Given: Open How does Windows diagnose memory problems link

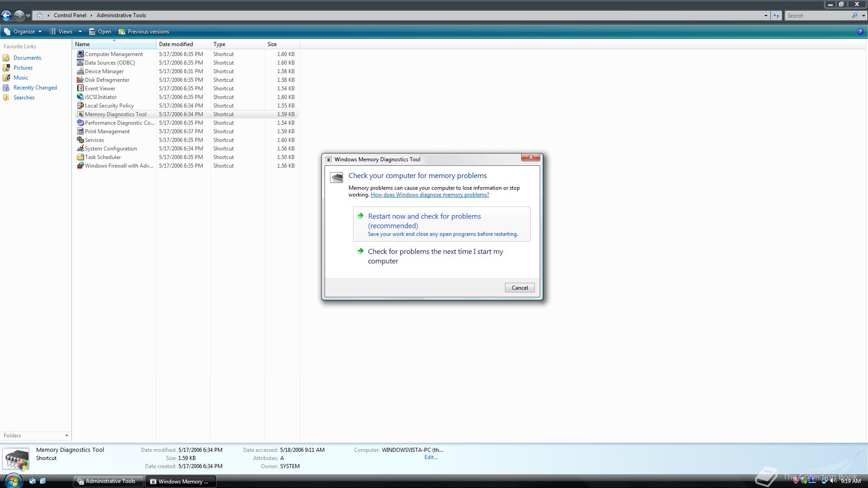Looking at the screenshot, I should (x=429, y=195).
